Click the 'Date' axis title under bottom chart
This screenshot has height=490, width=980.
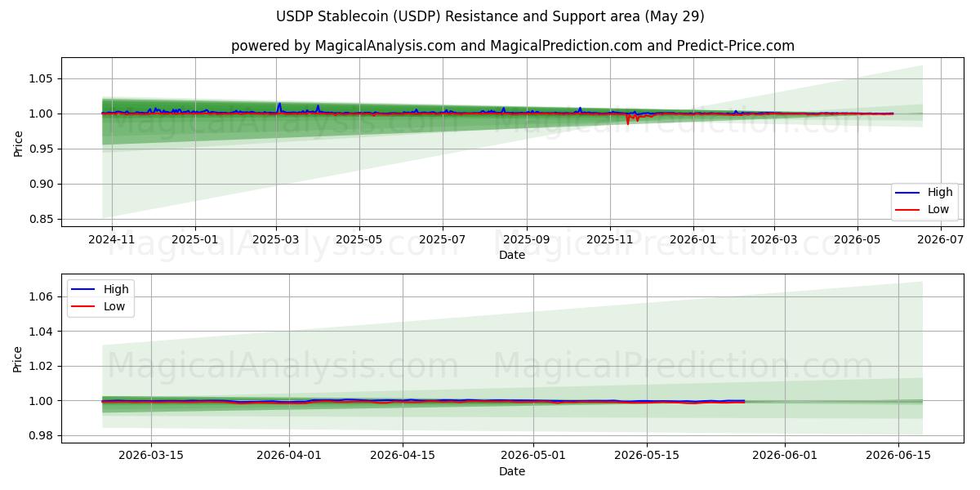click(x=512, y=471)
